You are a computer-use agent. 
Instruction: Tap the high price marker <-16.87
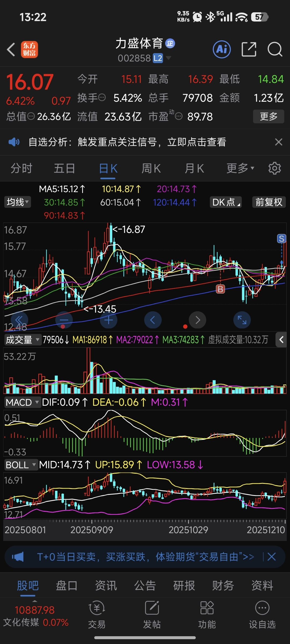coord(129,229)
